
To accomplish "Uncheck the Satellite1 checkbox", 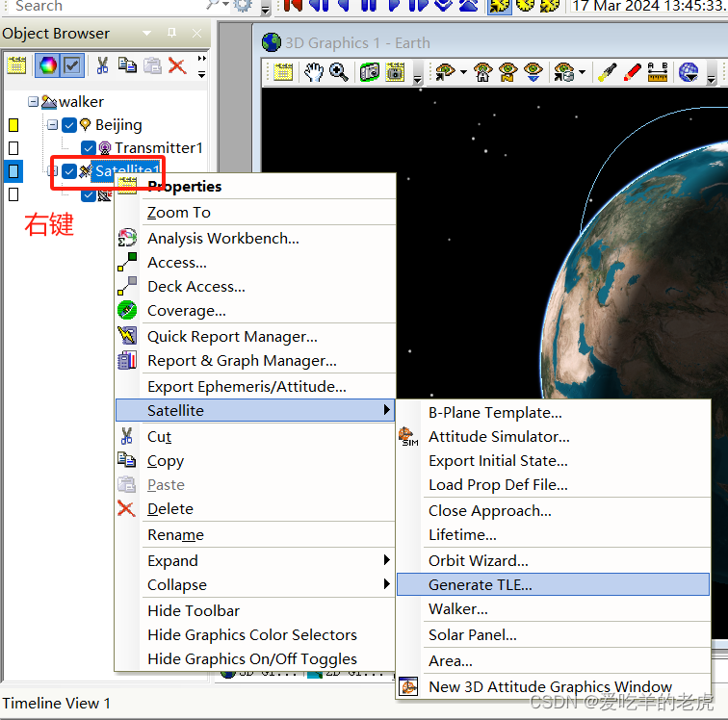I will [x=69, y=171].
